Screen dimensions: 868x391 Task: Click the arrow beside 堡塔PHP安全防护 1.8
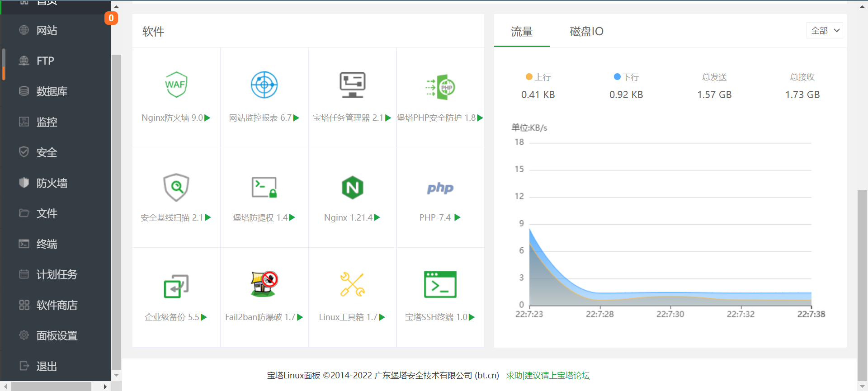click(480, 118)
